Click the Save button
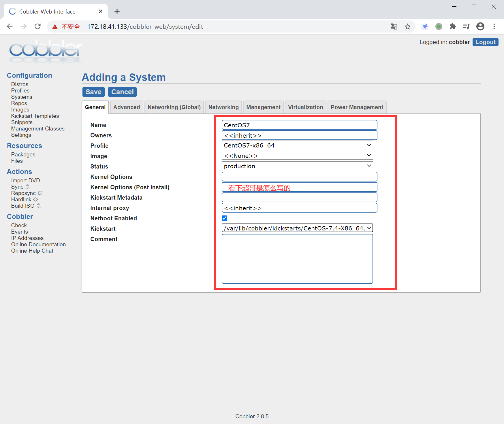Image resolution: width=504 pixels, height=424 pixels. [93, 92]
